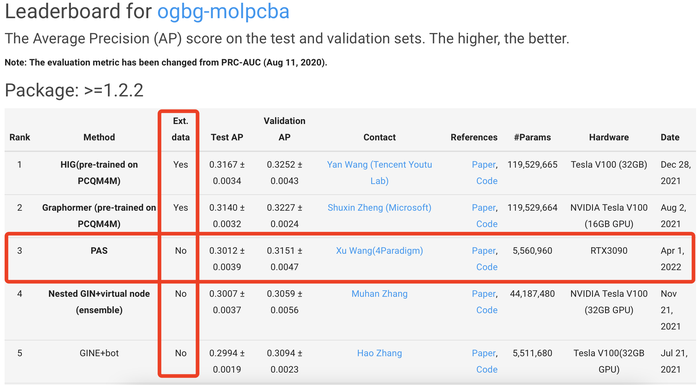Viewport: 700px width, 385px height.
Task: Open Yan Wang Tencent Youtu contact link
Action: tap(379, 172)
